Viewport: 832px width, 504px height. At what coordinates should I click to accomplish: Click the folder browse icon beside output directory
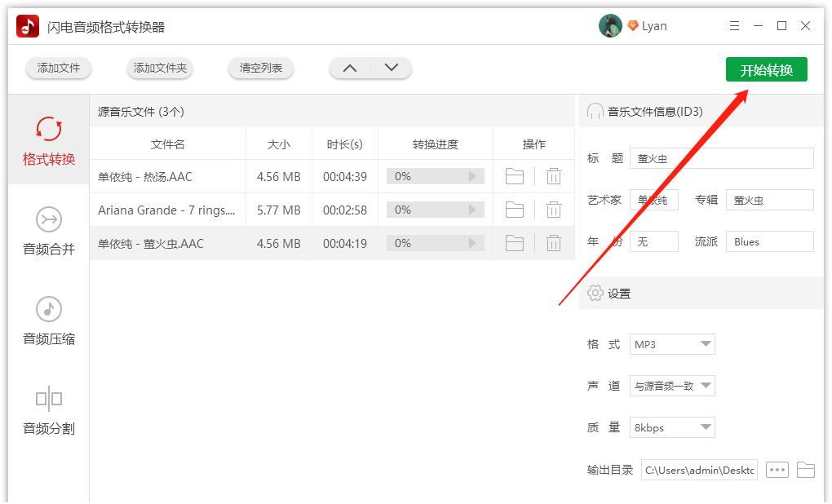806,469
